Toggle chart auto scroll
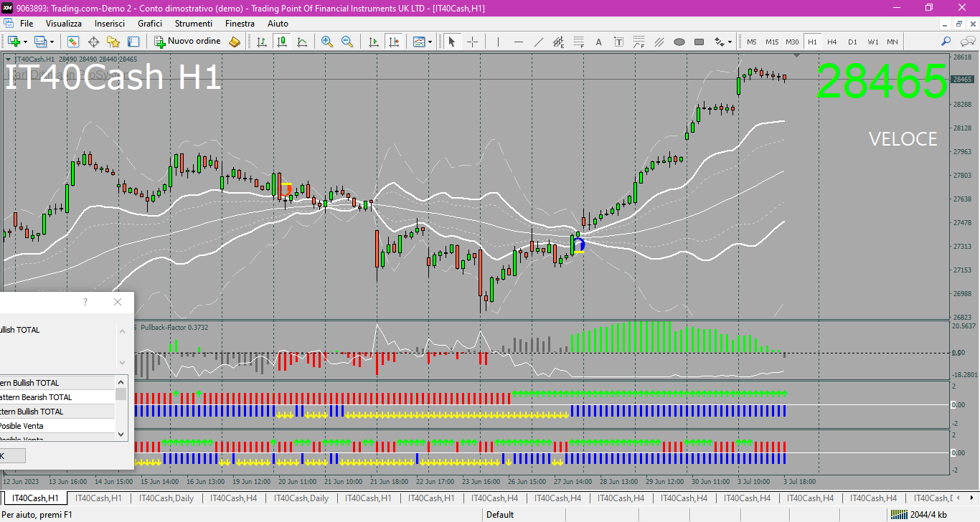This screenshot has height=522, width=980. tap(373, 42)
